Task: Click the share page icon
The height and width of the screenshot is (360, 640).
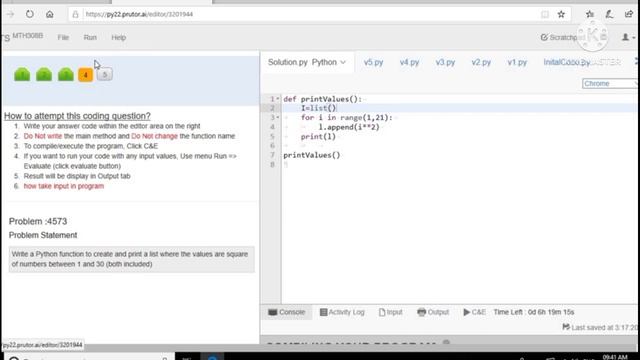Action: pyautogui.click(x=629, y=14)
